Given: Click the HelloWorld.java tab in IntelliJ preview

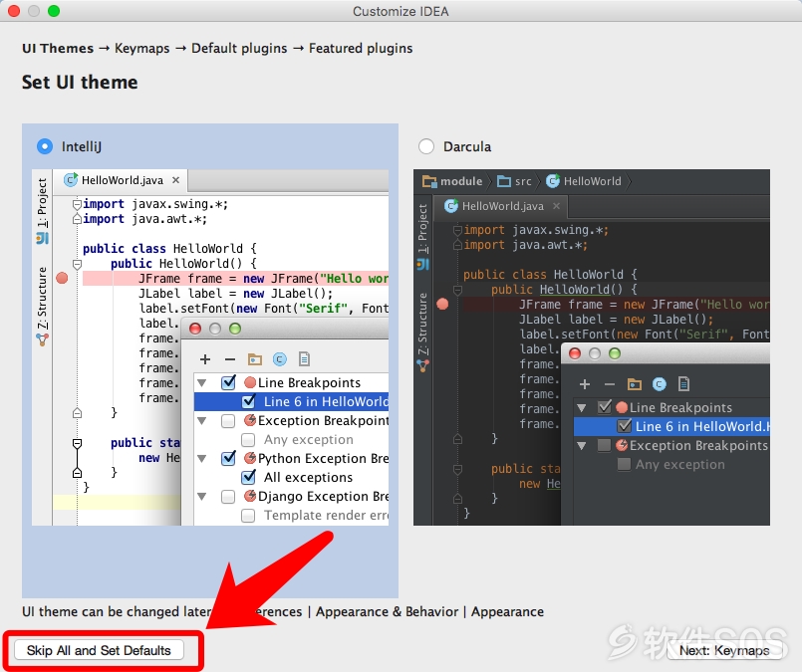Looking at the screenshot, I should 121,180.
